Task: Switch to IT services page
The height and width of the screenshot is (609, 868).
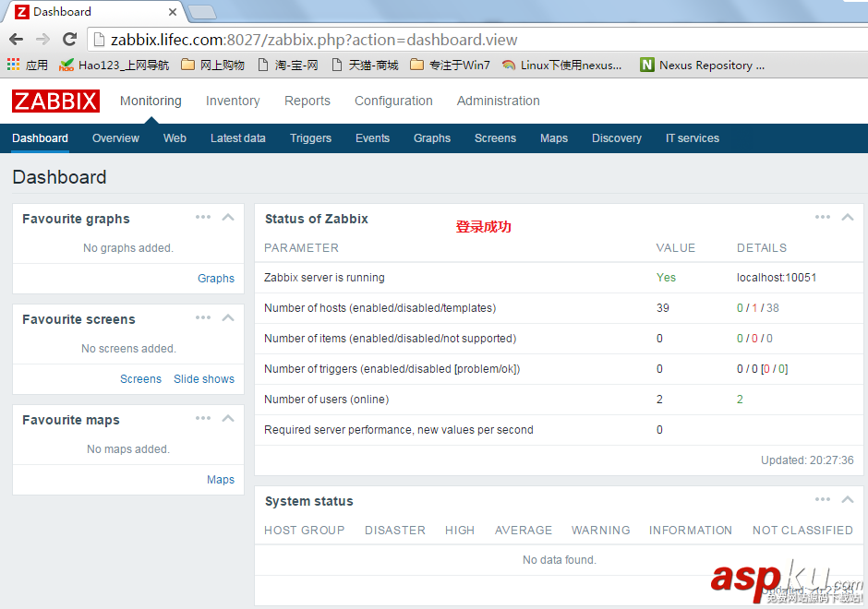Action: click(x=693, y=138)
